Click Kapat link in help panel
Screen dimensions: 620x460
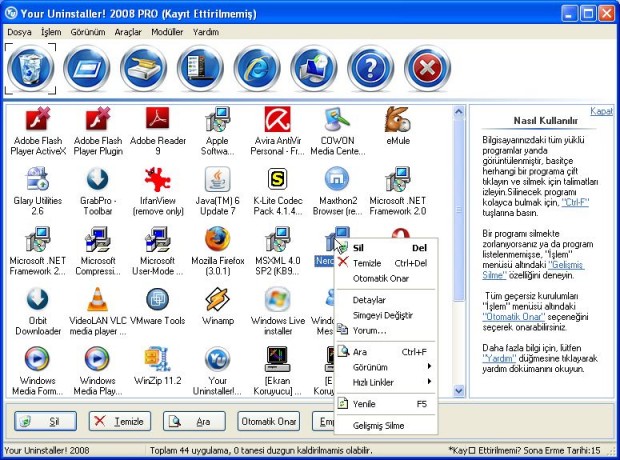coord(601,111)
